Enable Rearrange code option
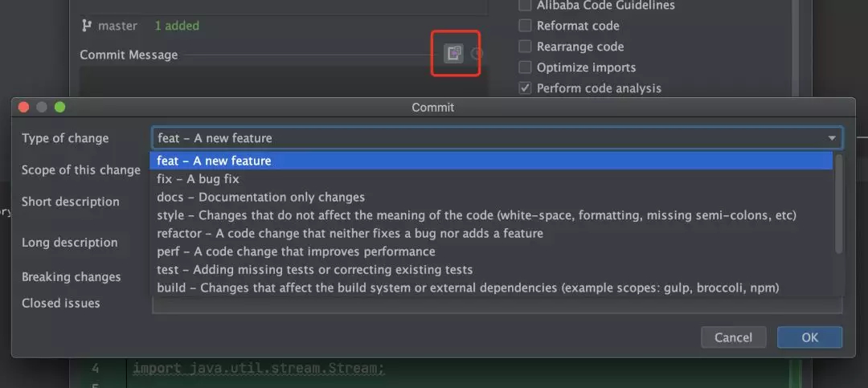The width and height of the screenshot is (868, 388). tap(525, 47)
